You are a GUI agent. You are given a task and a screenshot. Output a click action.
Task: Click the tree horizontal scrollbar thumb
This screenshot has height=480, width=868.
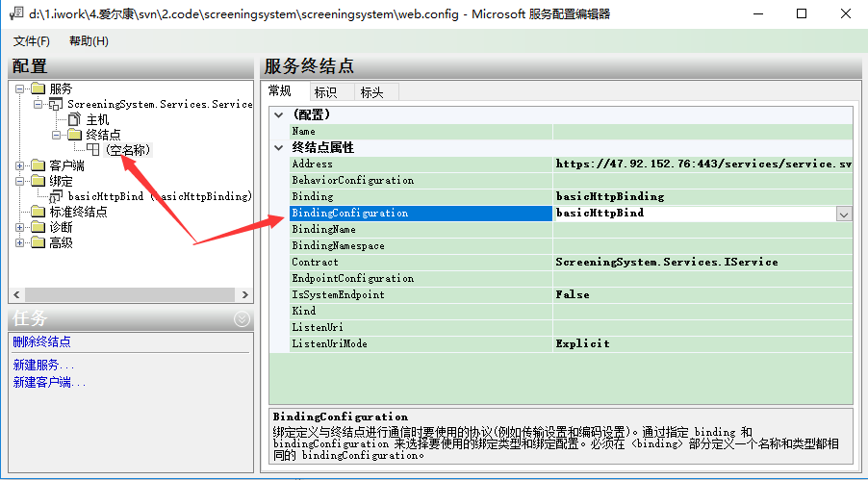pos(131,294)
